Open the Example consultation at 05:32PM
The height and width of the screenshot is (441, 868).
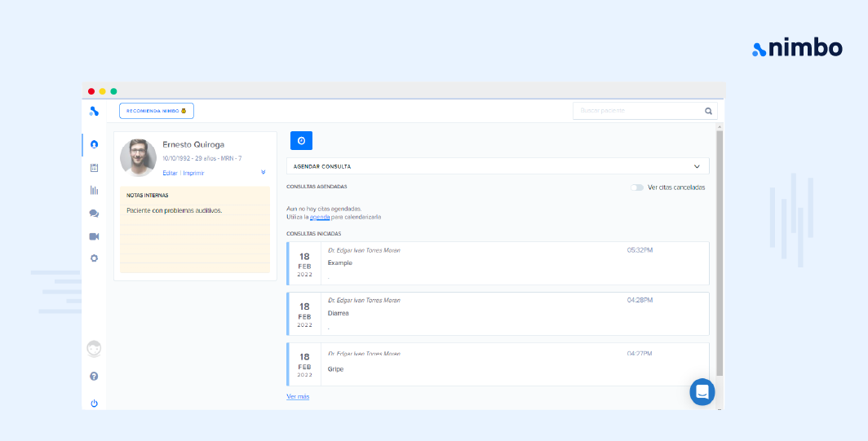pos(498,263)
